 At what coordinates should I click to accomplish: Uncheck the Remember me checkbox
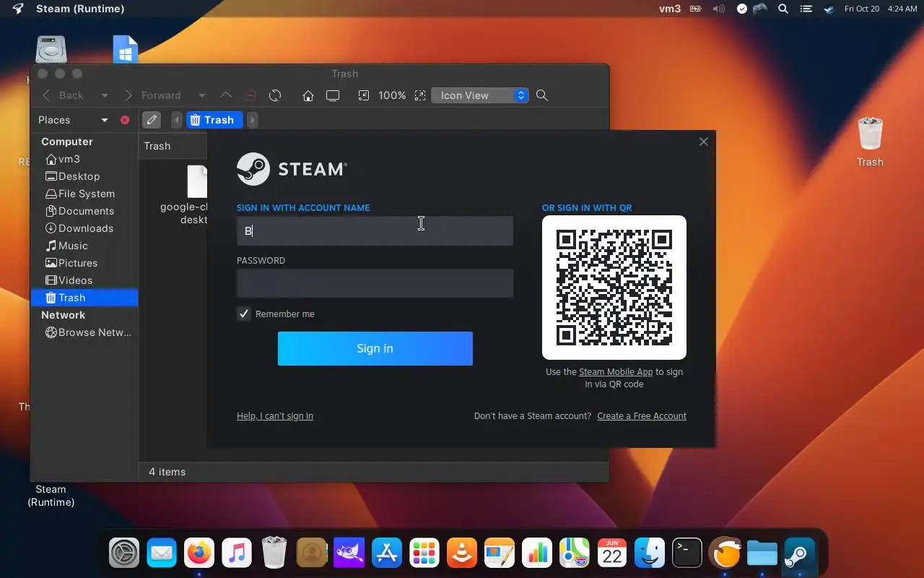[244, 314]
